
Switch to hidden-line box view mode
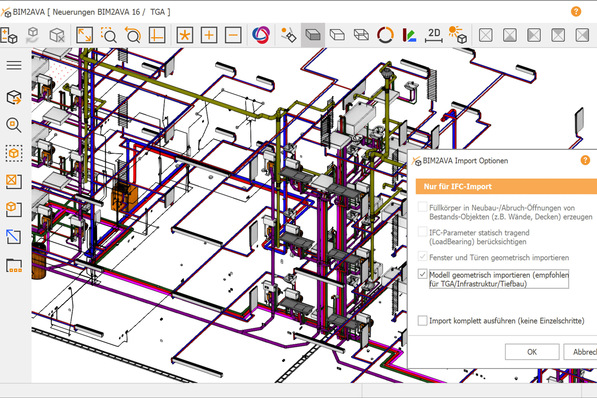[337, 35]
